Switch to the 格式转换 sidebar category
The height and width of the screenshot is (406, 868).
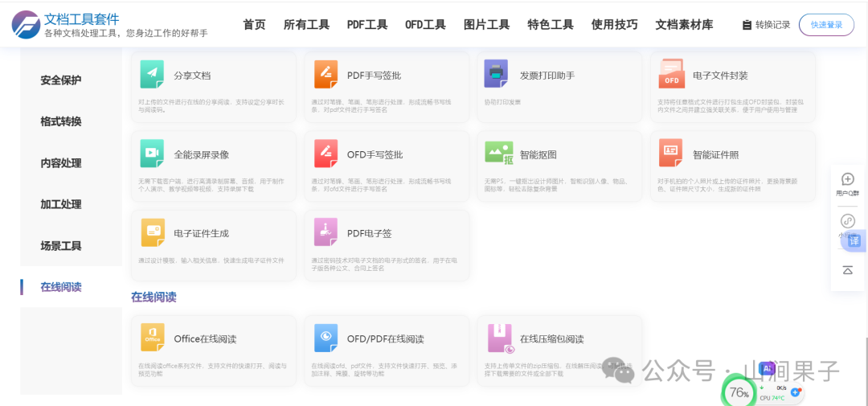[61, 121]
